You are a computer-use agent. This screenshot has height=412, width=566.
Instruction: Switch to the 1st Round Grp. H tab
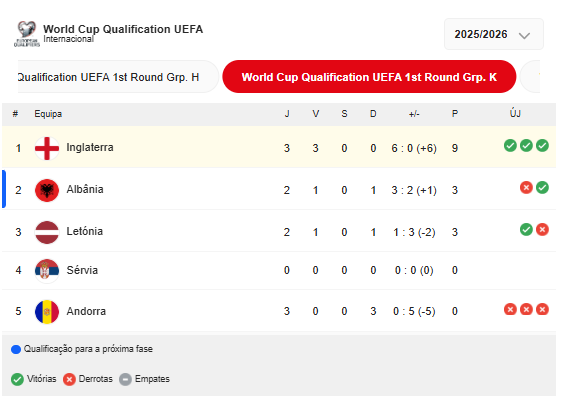pyautogui.click(x=118, y=77)
